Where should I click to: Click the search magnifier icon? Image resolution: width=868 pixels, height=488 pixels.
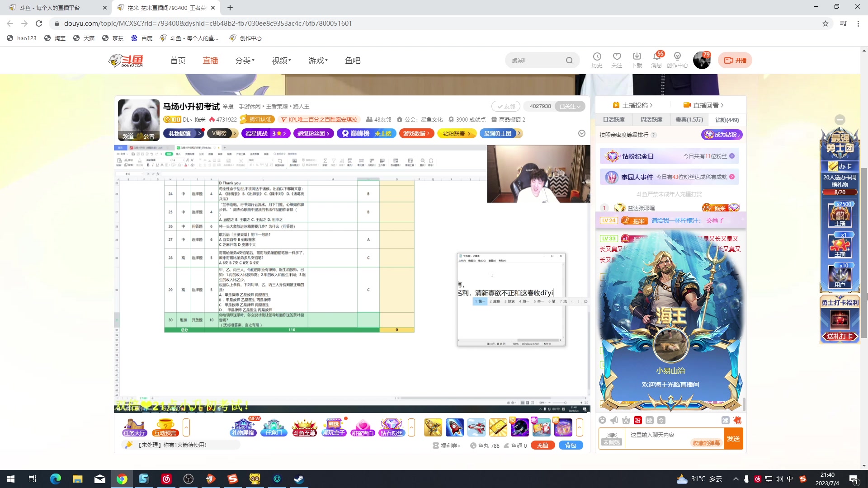(569, 61)
